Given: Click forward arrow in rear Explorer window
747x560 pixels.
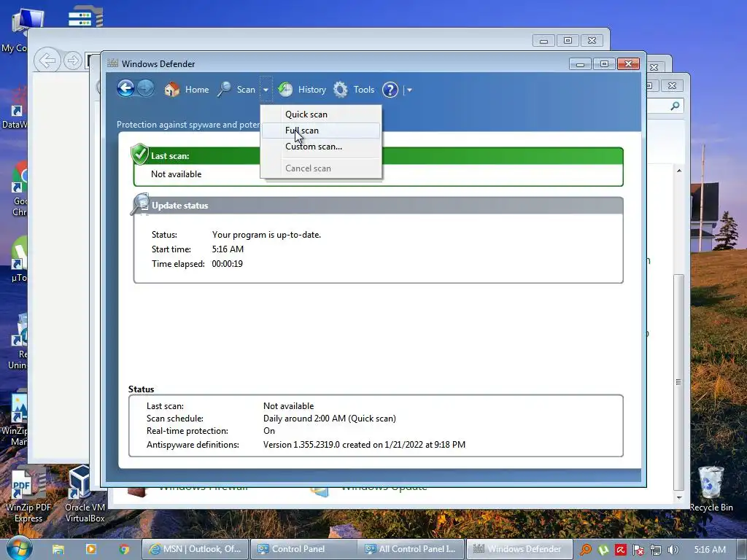Looking at the screenshot, I should click(x=72, y=61).
